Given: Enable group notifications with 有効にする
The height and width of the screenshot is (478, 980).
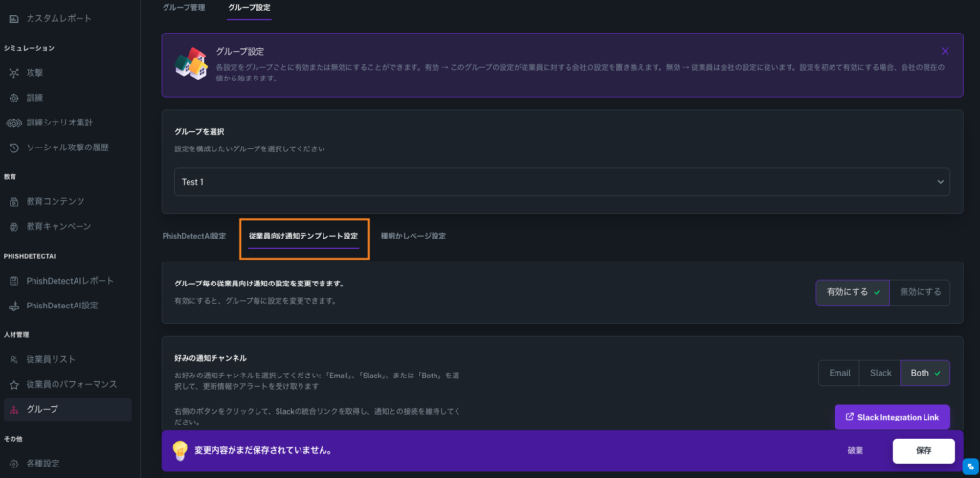Looking at the screenshot, I should [852, 292].
